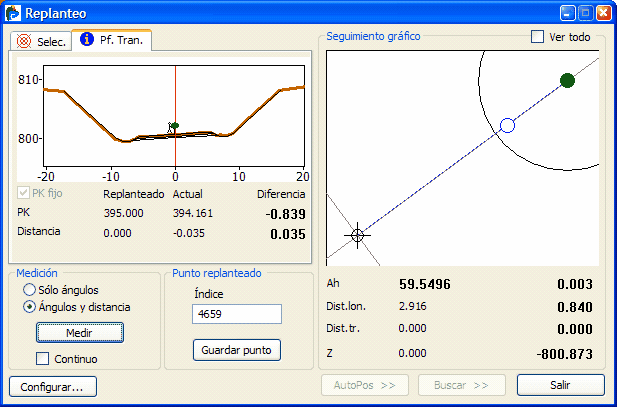
Task: Open the Pf. Tran. tab
Action: coord(111,41)
